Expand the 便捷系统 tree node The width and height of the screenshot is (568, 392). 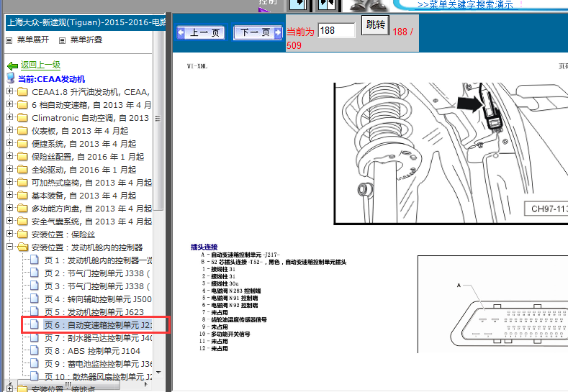tap(10, 143)
